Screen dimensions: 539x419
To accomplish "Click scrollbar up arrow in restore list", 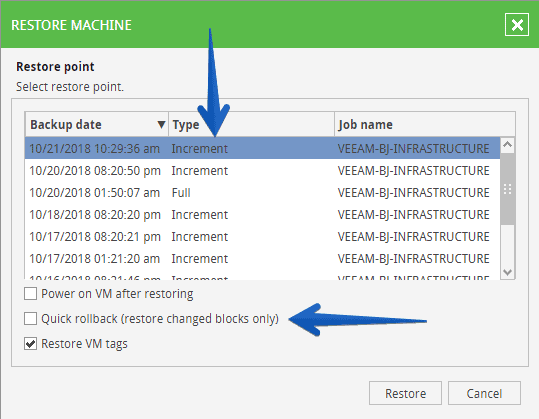I will (508, 145).
